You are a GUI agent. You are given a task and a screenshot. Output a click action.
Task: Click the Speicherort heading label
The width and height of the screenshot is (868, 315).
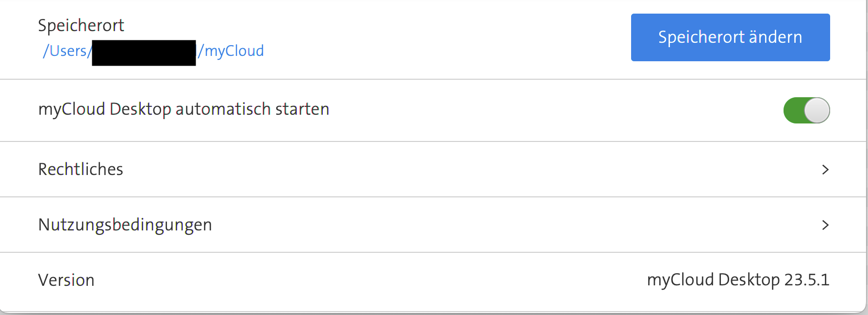pos(81,25)
